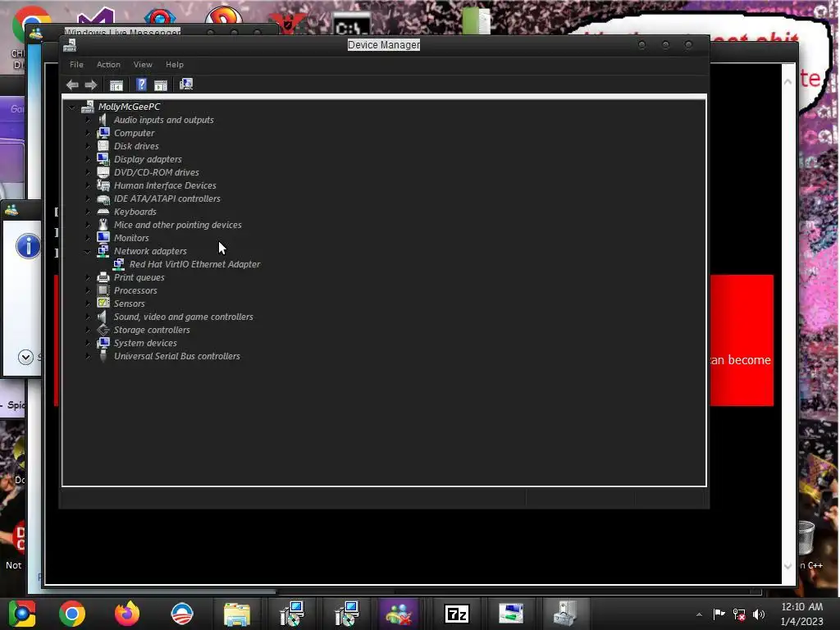The height and width of the screenshot is (630, 840).
Task: Select the Computer tree label
Action: click(134, 133)
